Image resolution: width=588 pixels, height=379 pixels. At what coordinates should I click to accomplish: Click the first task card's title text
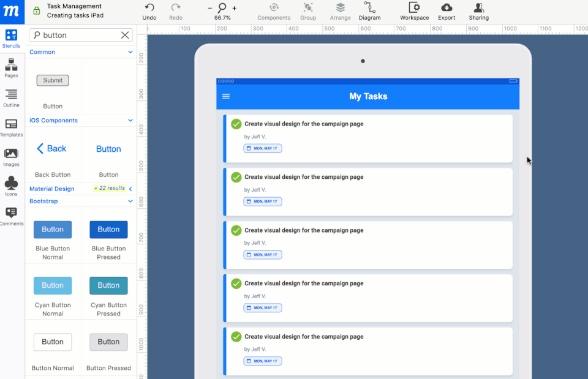(x=304, y=124)
